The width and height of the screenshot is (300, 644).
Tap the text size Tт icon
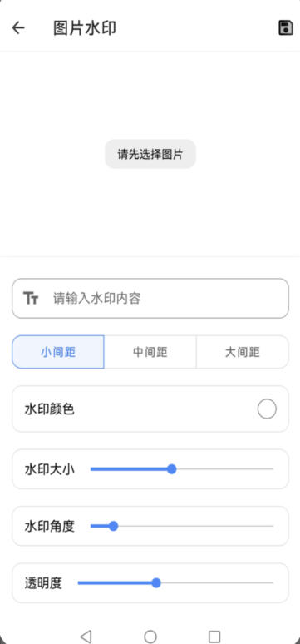(31, 298)
